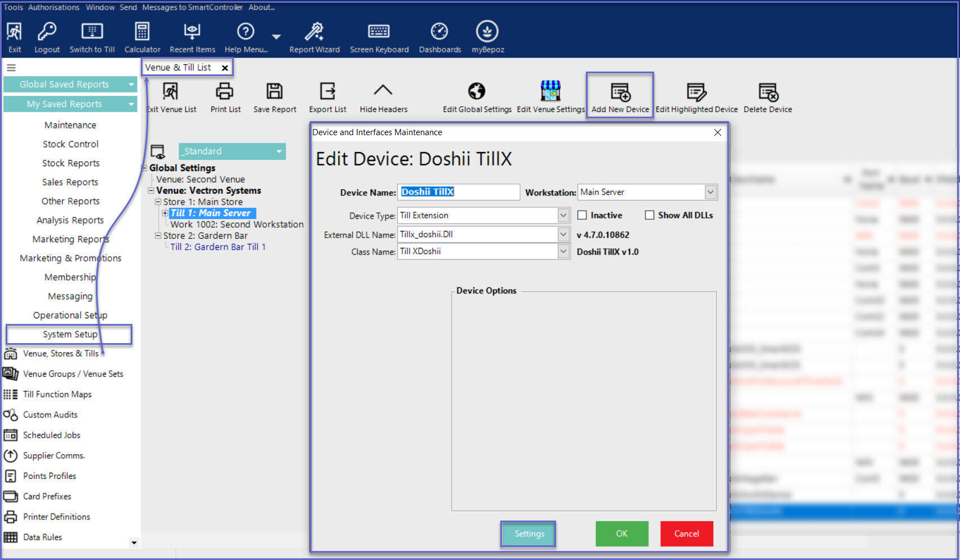This screenshot has width=960, height=560.
Task: Open the Authorisations menu
Action: pyautogui.click(x=54, y=7)
